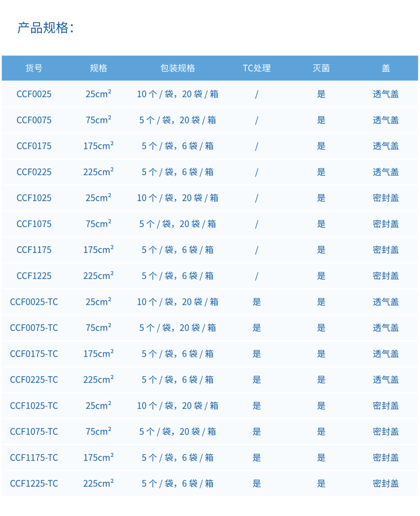Click the 产品规格 section title
This screenshot has height=516, width=420.
45,28
